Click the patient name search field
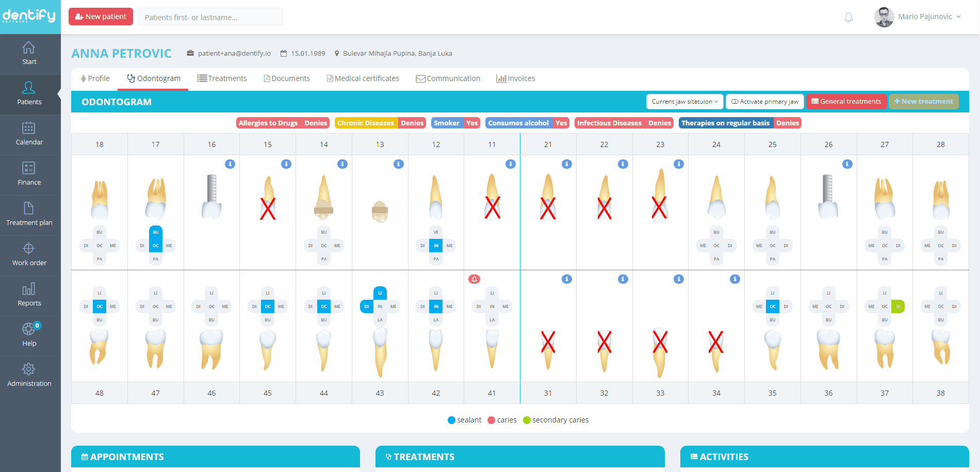The height and width of the screenshot is (472, 980). [210, 17]
